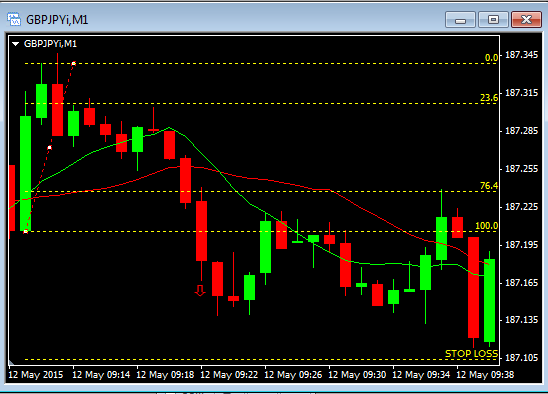Minimize the GBPJPYi chart window
548x394 pixels.
pyautogui.click(x=460, y=20)
